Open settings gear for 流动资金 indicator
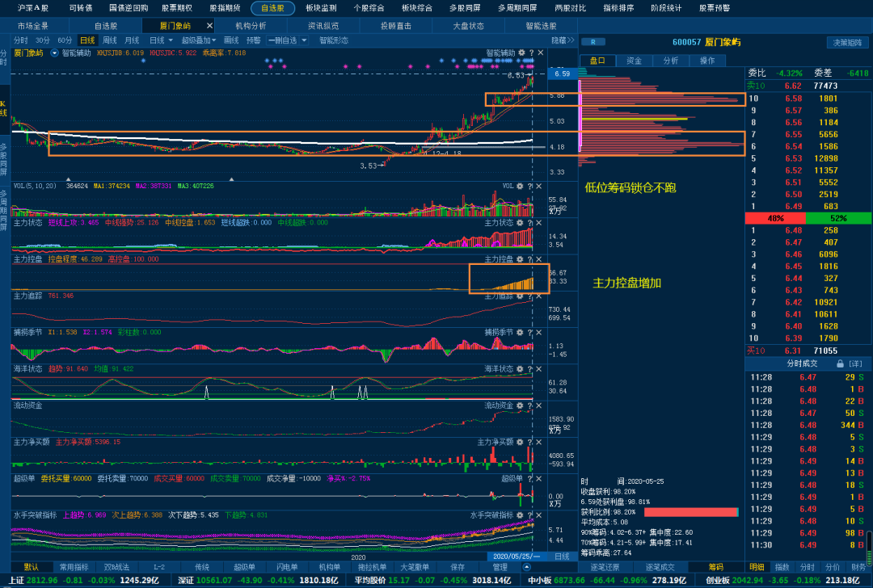873x588 pixels. pyautogui.click(x=520, y=405)
